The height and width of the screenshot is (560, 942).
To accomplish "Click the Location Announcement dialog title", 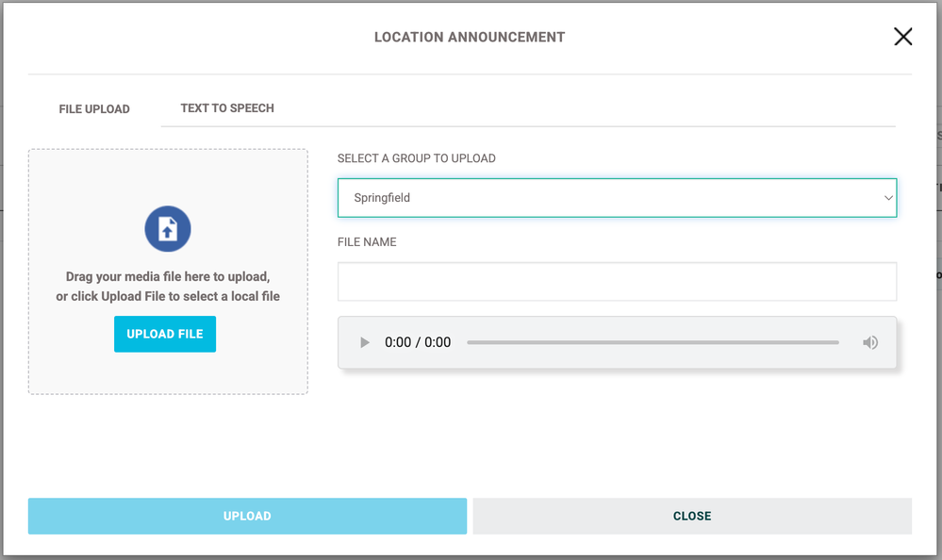I will [470, 38].
